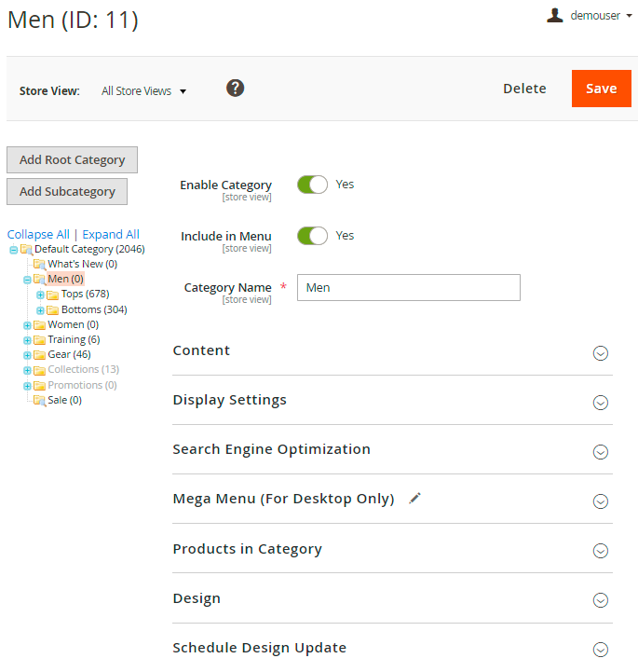Viewport: 638px width, 672px height.
Task: Expand the Content section
Action: tap(392, 351)
